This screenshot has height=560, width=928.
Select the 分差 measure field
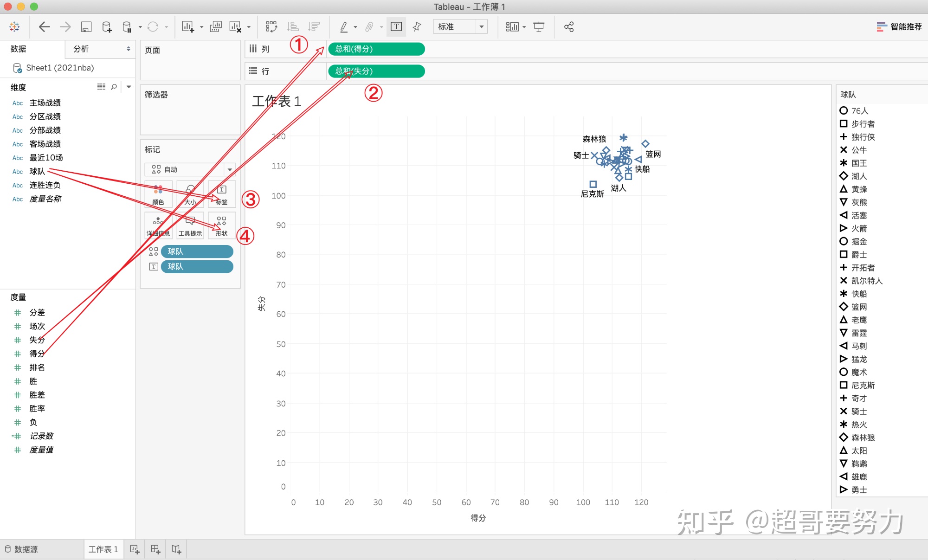click(x=37, y=313)
